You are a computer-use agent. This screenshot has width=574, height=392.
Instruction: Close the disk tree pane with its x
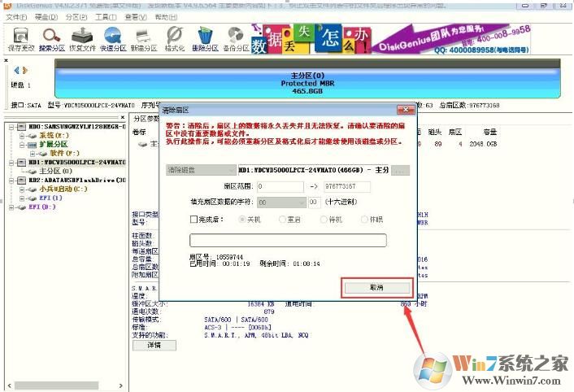pos(122,117)
